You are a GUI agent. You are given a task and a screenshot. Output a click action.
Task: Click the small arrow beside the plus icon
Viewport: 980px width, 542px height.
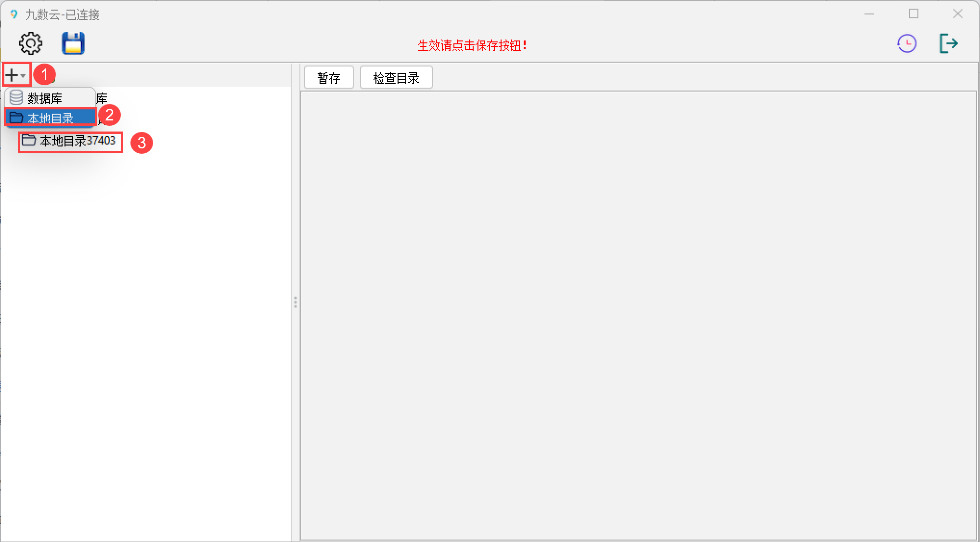(x=23, y=76)
